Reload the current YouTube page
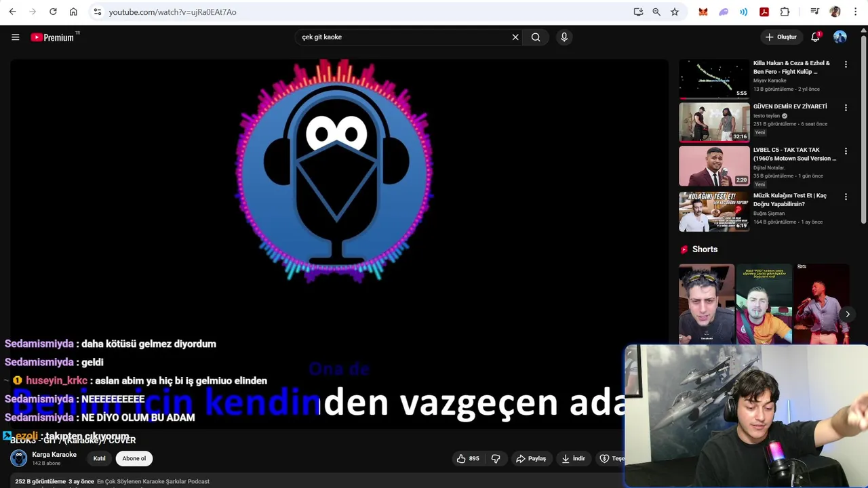Screen dimensions: 868x488 pyautogui.click(x=53, y=12)
